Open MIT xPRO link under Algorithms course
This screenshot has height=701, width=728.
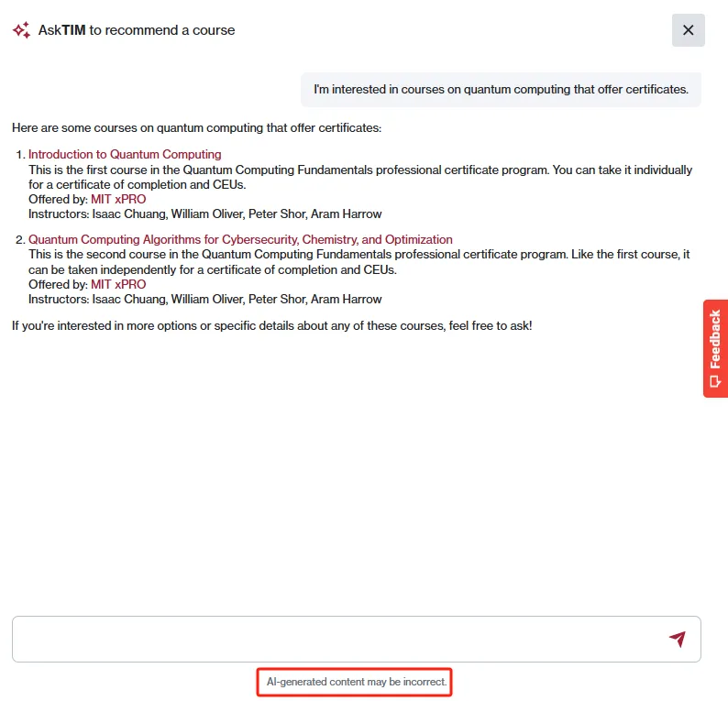tap(118, 284)
